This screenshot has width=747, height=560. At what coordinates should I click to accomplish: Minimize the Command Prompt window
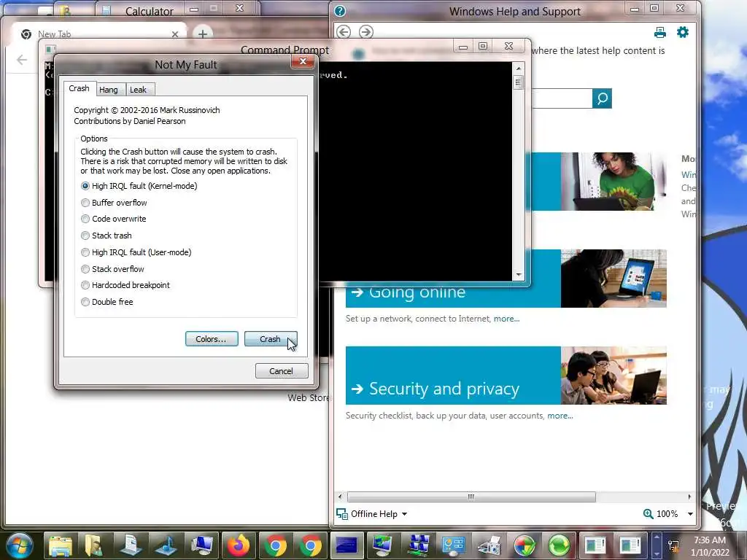[x=462, y=47]
